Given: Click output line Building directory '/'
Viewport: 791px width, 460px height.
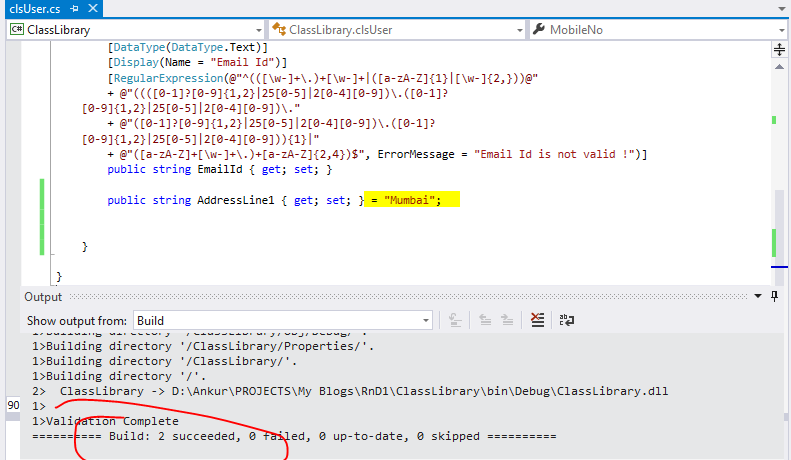Looking at the screenshot, I should click(x=119, y=376).
